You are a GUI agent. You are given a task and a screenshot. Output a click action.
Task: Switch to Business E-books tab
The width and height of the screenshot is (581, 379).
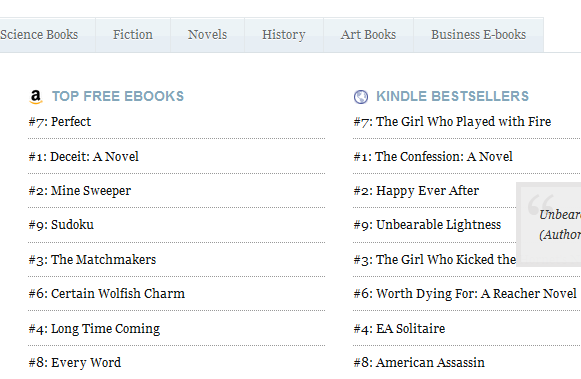click(478, 35)
